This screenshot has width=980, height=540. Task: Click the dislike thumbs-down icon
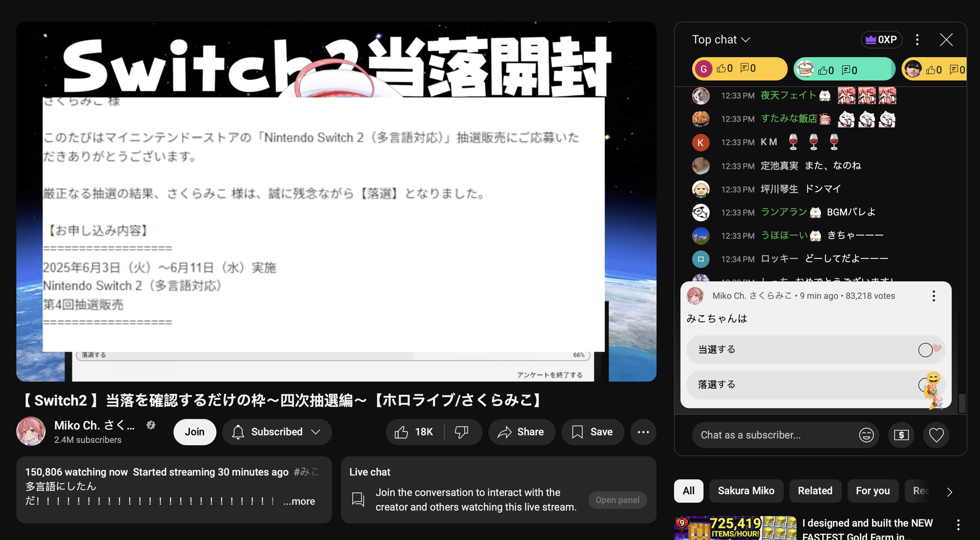pos(461,432)
